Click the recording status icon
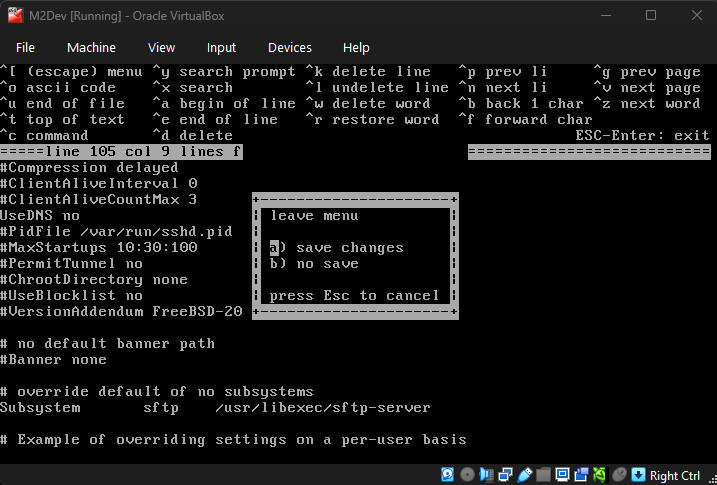The image size is (717, 485). (x=580, y=474)
